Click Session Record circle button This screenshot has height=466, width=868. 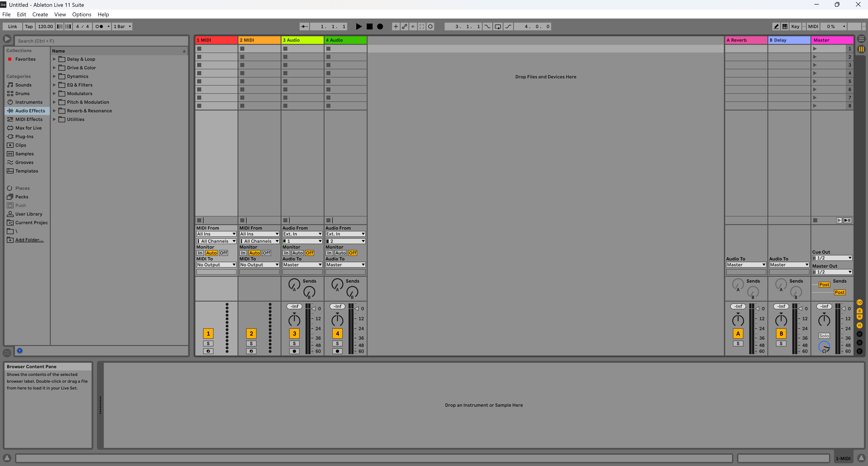coord(430,26)
